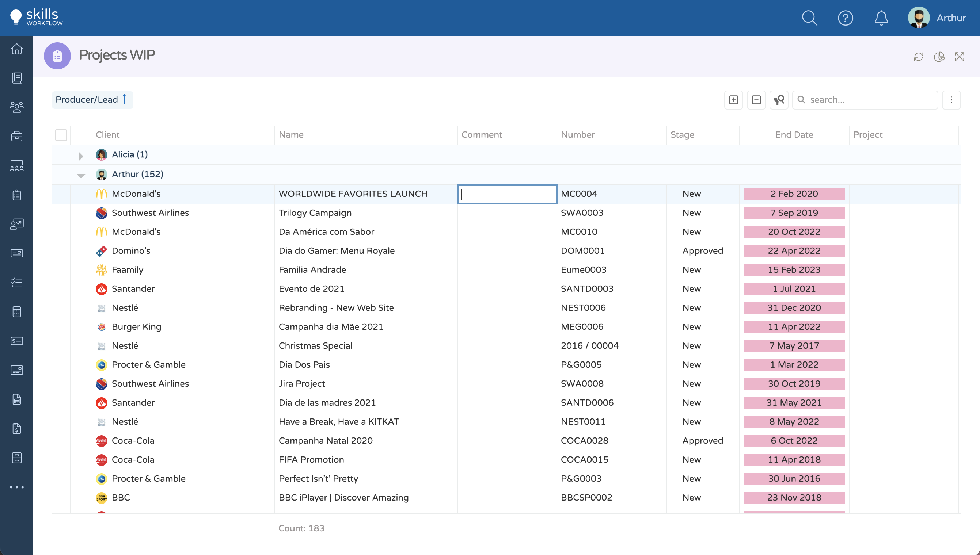Open the three-dot grid options menu
Image resolution: width=980 pixels, height=555 pixels.
(x=951, y=100)
